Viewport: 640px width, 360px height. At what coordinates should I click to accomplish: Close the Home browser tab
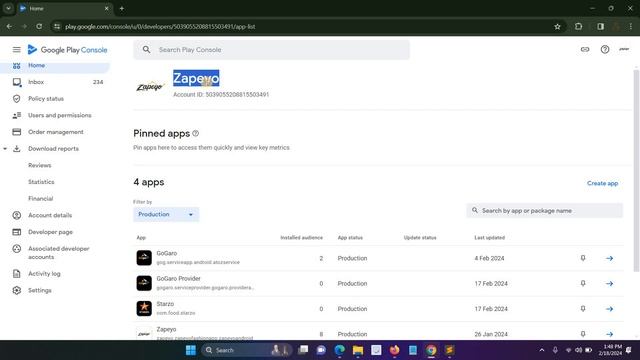107,8
